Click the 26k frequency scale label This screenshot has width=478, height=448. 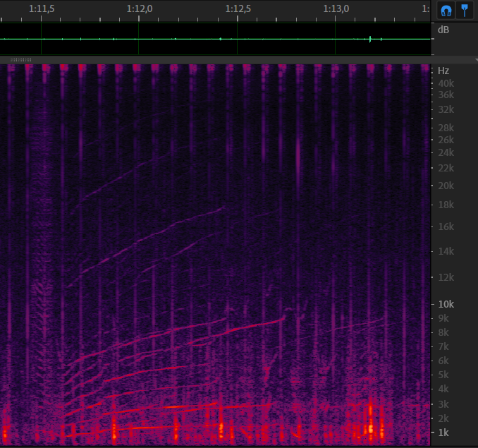coord(446,140)
